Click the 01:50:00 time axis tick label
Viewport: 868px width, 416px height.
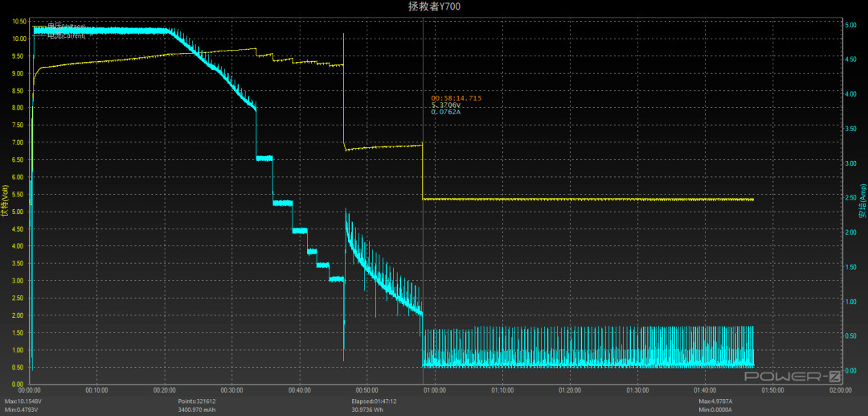tap(773, 390)
